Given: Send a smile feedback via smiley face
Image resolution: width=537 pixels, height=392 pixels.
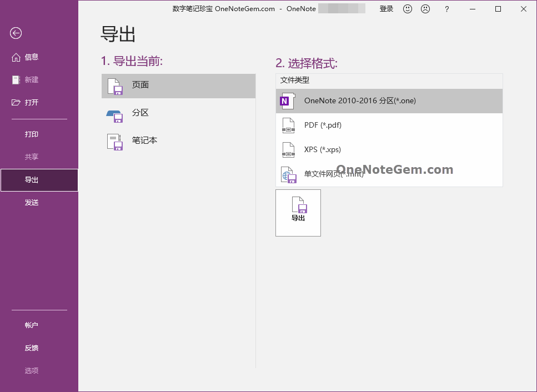Looking at the screenshot, I should tap(408, 9).
